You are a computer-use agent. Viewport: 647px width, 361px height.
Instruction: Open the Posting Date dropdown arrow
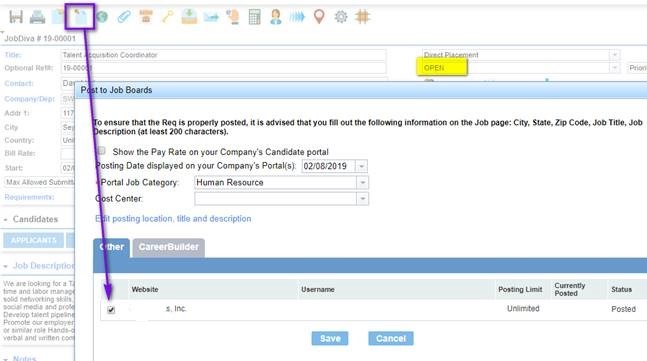361,166
